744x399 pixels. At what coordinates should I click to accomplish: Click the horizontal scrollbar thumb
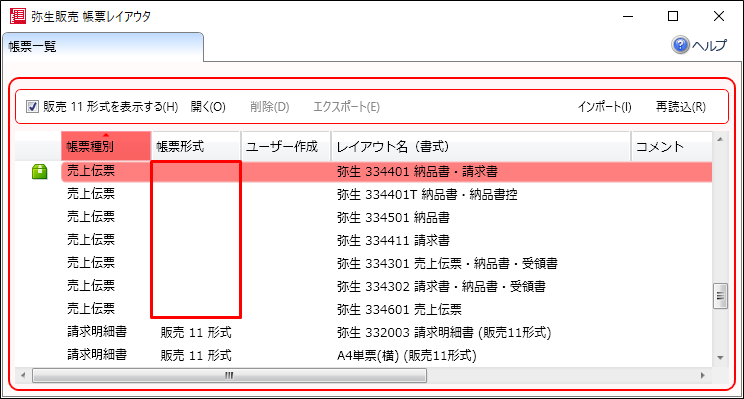[x=229, y=376]
